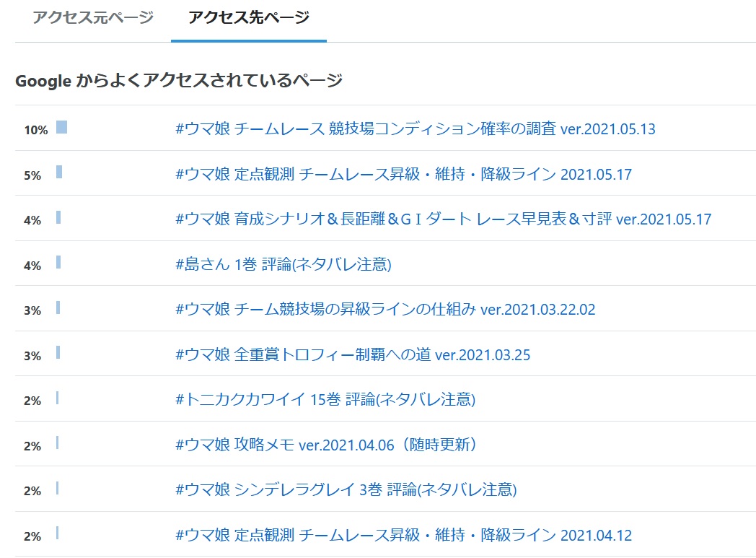Open トニカクカワイイ 15巻 評論 link
The height and width of the screenshot is (558, 756).
point(325,399)
